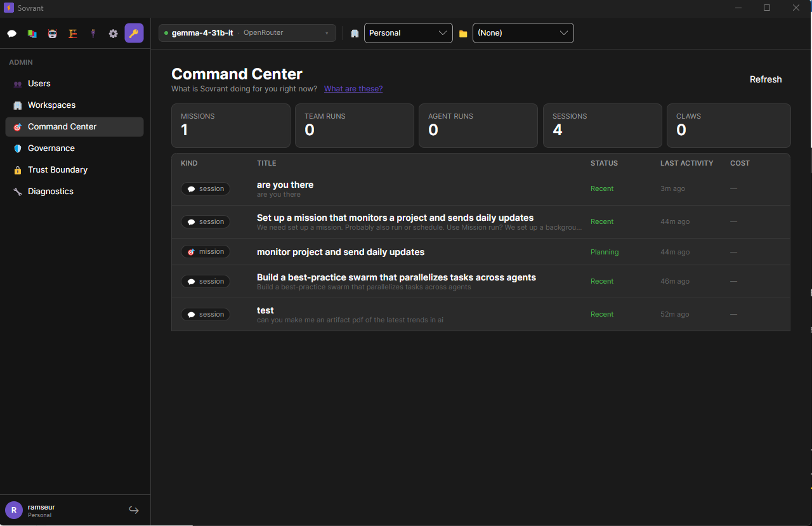Click the Agent Runs stat card

click(478, 126)
